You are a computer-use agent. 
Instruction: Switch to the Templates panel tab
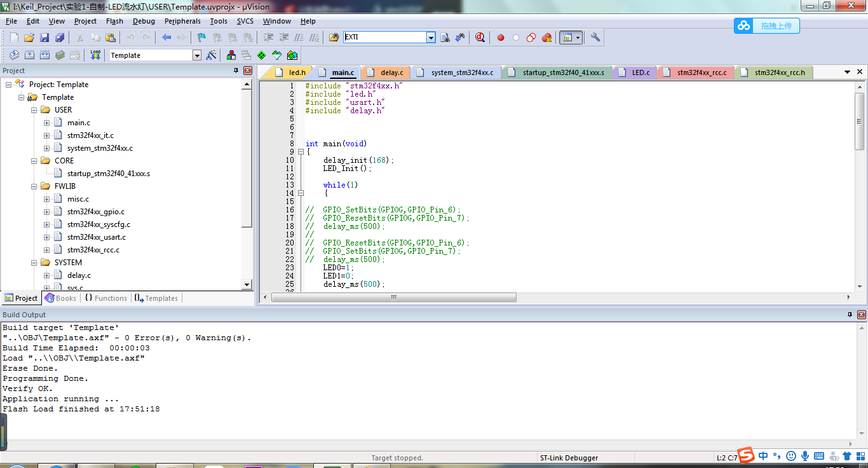[x=156, y=298]
